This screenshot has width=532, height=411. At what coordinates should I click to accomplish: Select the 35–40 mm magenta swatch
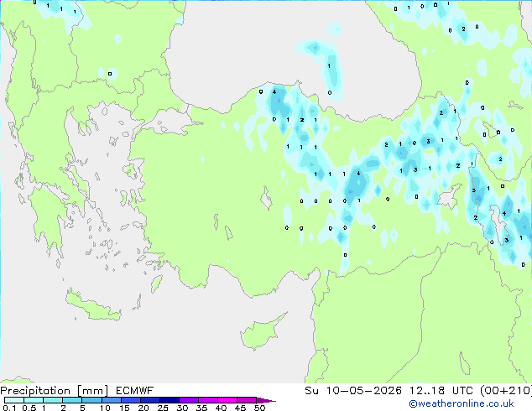tap(207, 400)
